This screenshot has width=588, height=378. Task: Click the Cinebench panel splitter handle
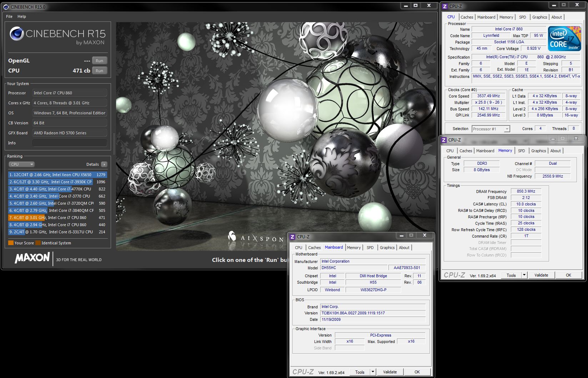pos(114,144)
